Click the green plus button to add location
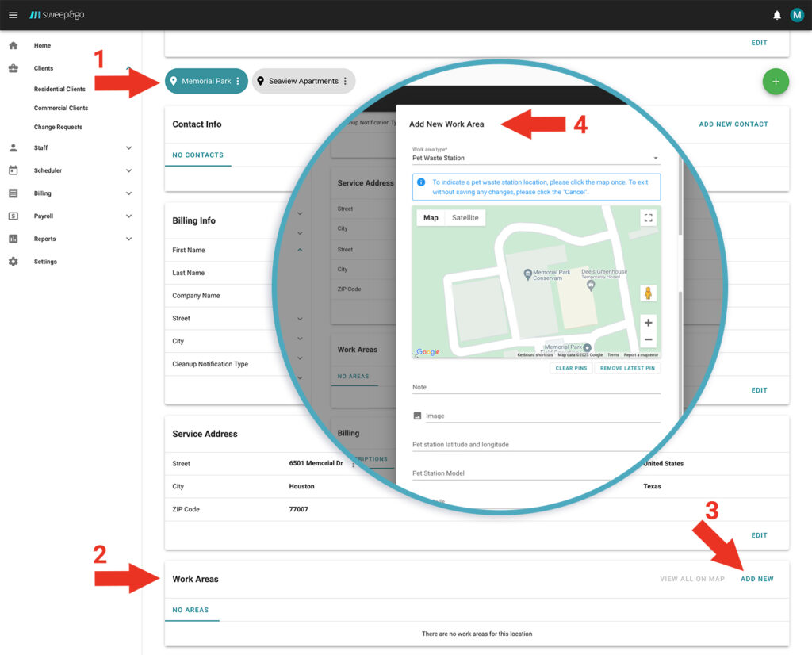The image size is (812, 655). point(776,81)
